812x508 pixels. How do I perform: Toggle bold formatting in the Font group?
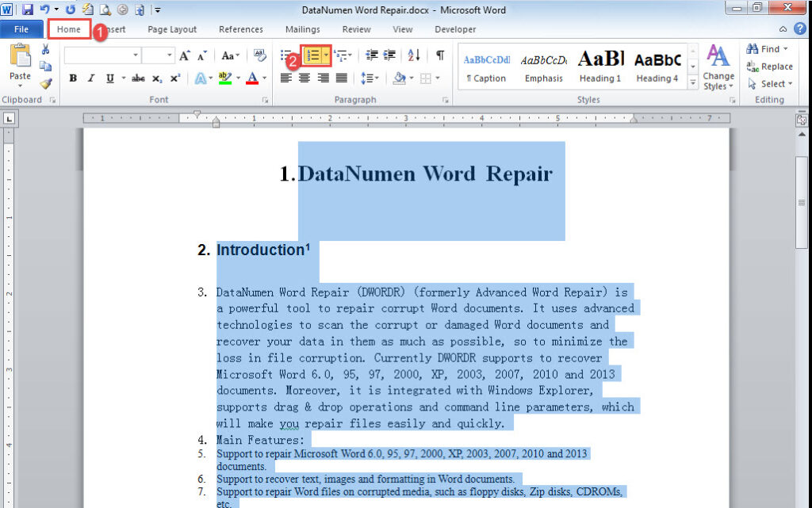coord(73,78)
